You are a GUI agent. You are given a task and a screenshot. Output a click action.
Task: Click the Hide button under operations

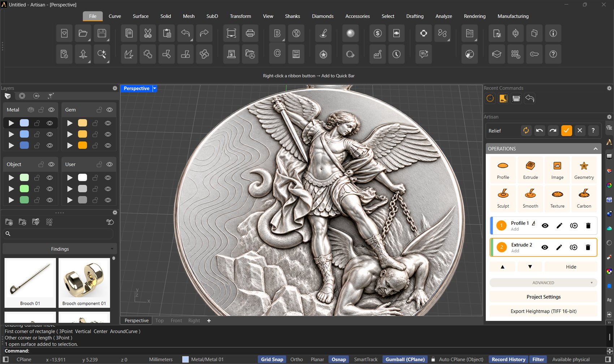571,267
